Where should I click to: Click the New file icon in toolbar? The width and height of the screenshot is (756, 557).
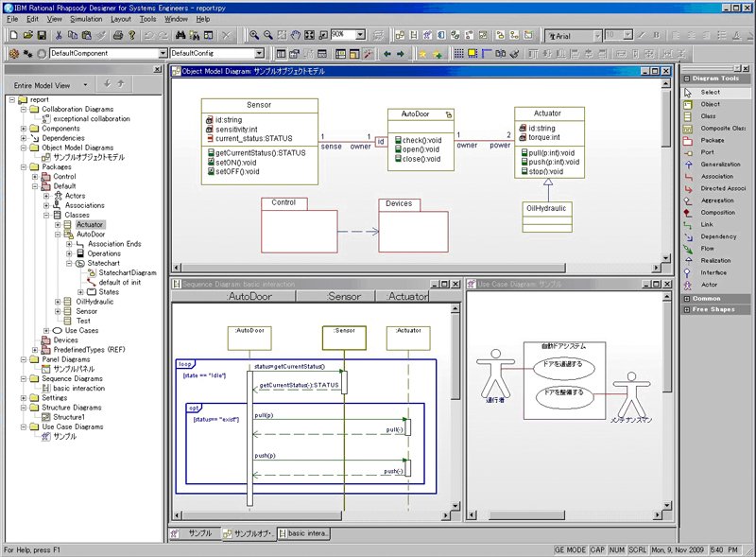(13, 35)
